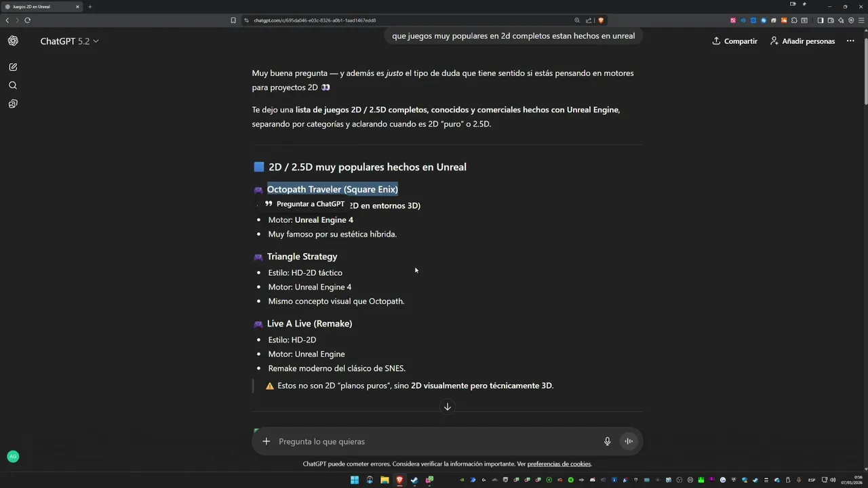The width and height of the screenshot is (868, 488).
Task: Open the preferencias de cookies link
Action: click(559, 464)
